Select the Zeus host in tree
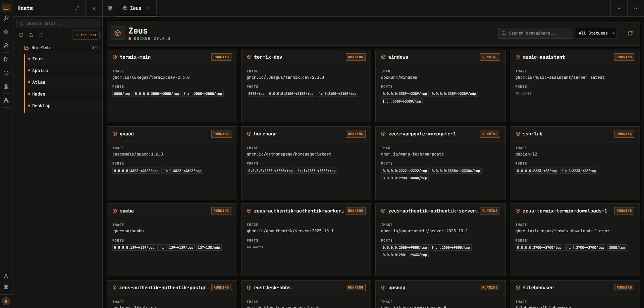This screenshot has width=644, height=308. [x=64, y=59]
